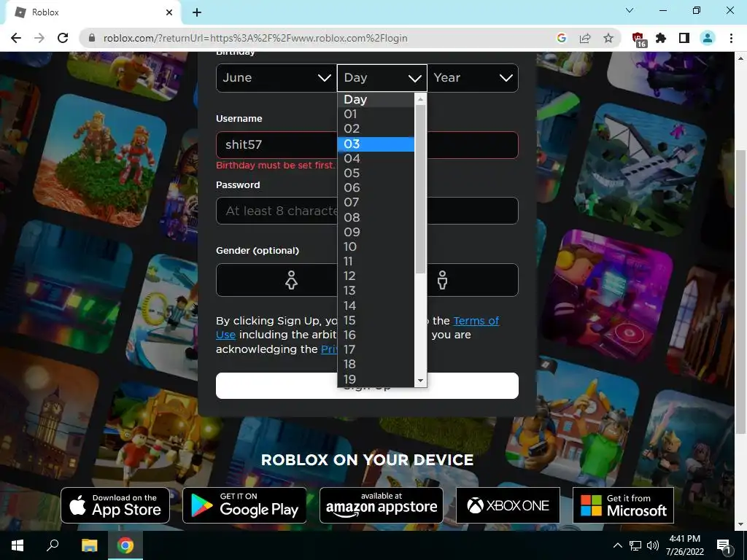Screen dimensions: 747x560
Task: Choose the Day placeholder option
Action: point(376,99)
